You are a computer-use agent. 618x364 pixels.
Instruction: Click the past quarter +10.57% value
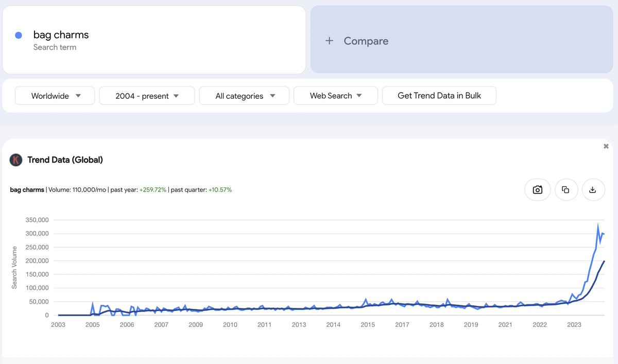[x=220, y=190]
